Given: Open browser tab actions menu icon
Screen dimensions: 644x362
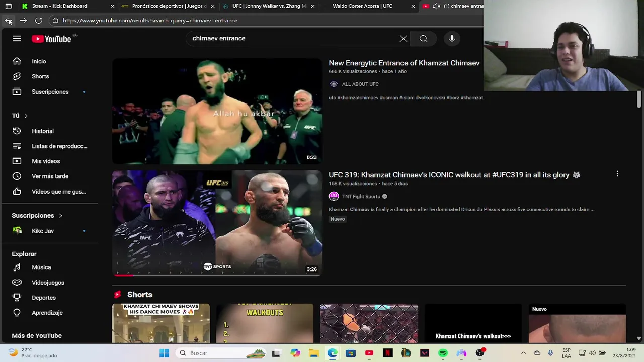Looking at the screenshot, I should (x=9, y=6).
